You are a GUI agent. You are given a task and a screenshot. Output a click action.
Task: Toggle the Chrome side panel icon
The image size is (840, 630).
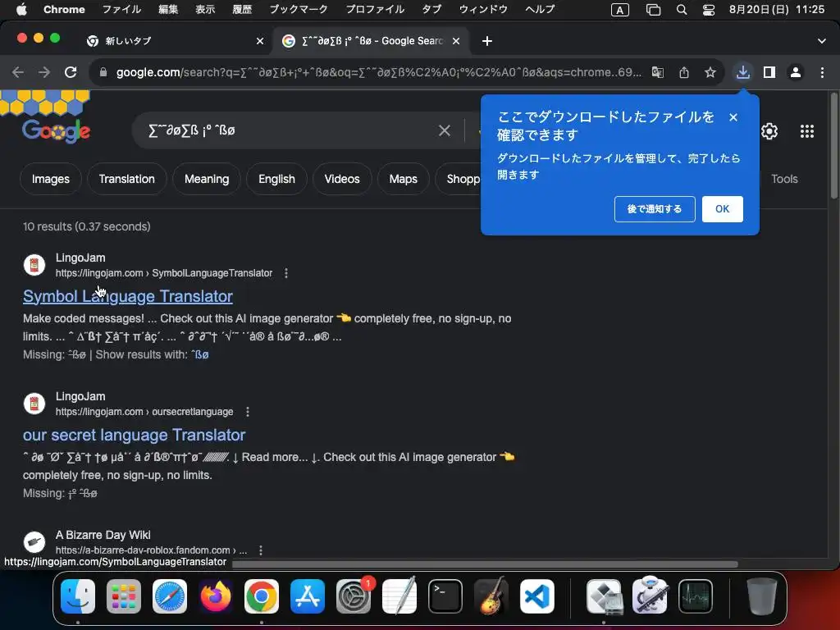[x=769, y=72]
